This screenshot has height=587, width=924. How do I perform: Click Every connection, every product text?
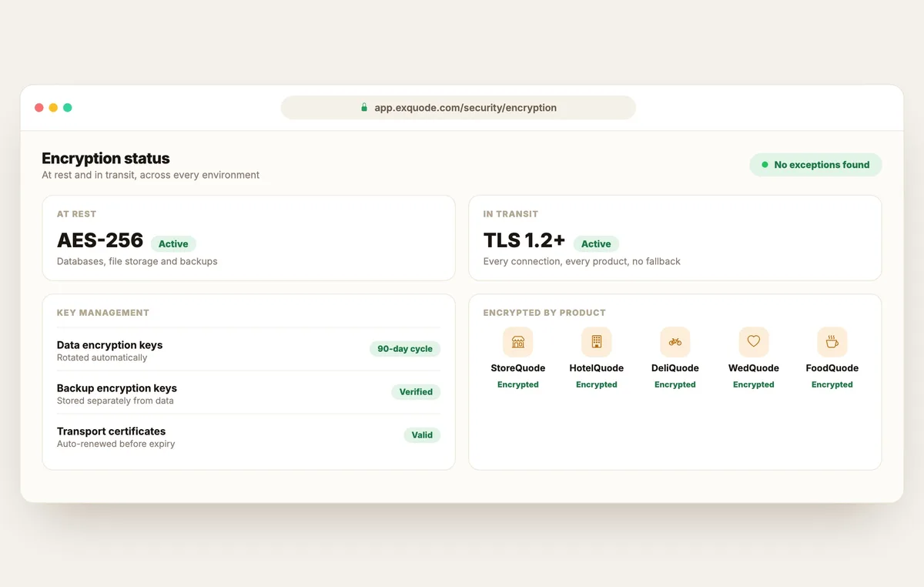point(582,261)
